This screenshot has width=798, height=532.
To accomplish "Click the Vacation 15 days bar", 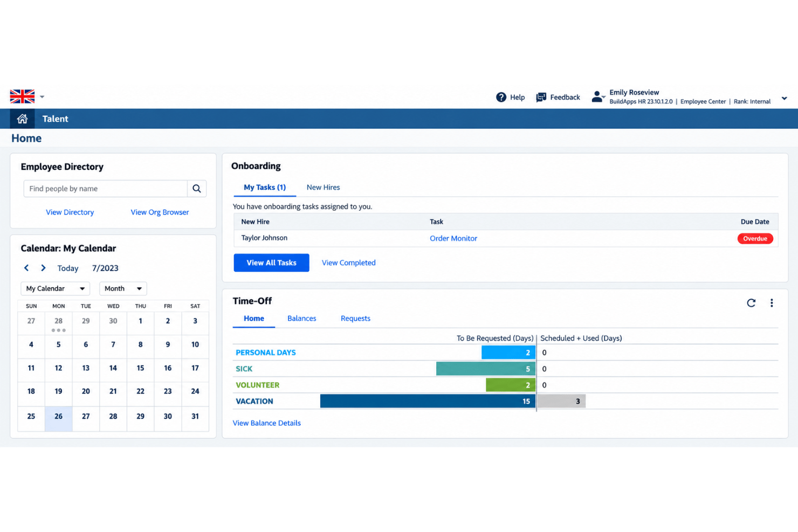I will click(x=428, y=401).
